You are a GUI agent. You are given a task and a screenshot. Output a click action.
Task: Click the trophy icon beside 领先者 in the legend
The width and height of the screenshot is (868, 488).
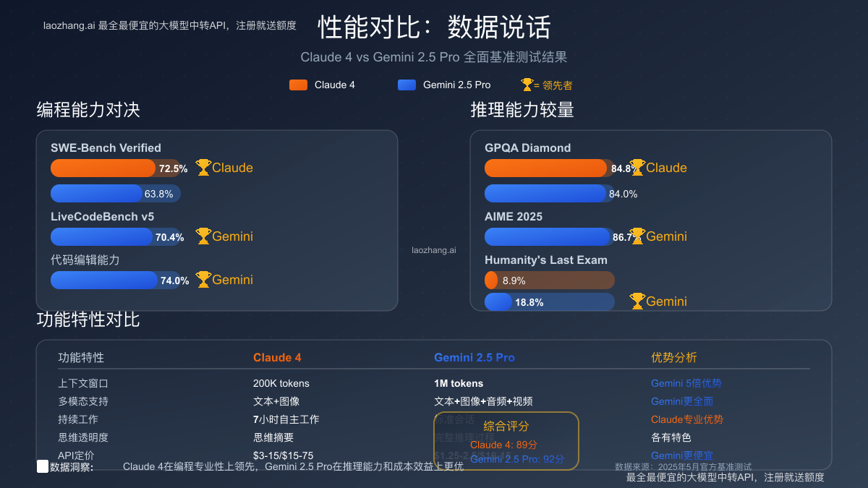pyautogui.click(x=527, y=85)
